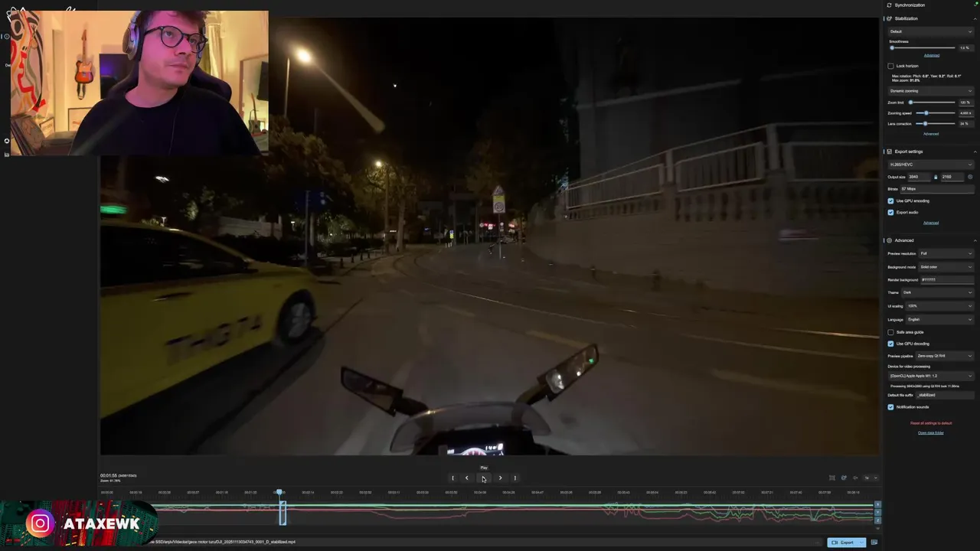Toggle the X axis chart button

click(877, 504)
